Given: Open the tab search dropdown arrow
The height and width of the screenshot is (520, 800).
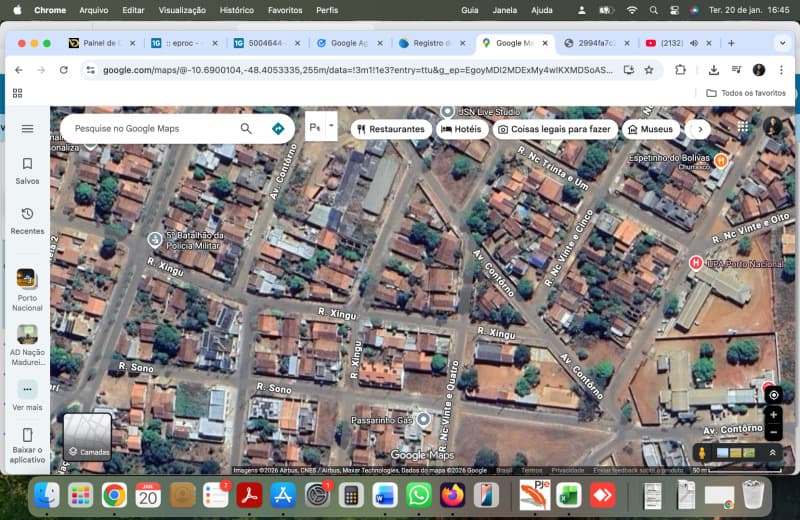Looking at the screenshot, I should [782, 43].
